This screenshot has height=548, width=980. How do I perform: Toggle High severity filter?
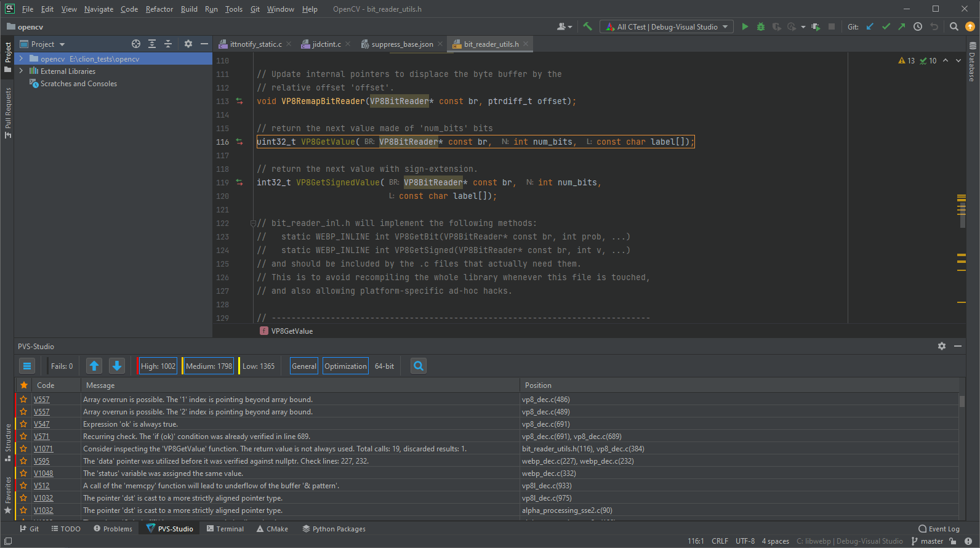click(158, 366)
